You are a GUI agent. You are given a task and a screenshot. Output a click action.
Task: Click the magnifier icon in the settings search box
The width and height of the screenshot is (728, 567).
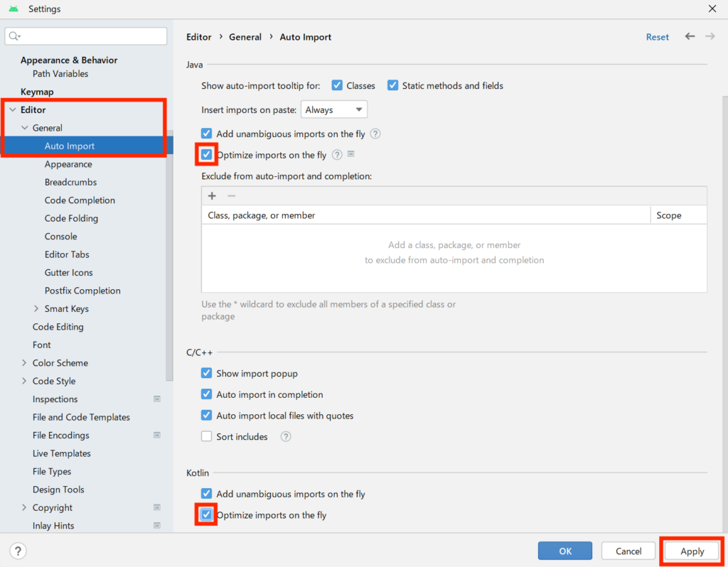[x=14, y=36]
